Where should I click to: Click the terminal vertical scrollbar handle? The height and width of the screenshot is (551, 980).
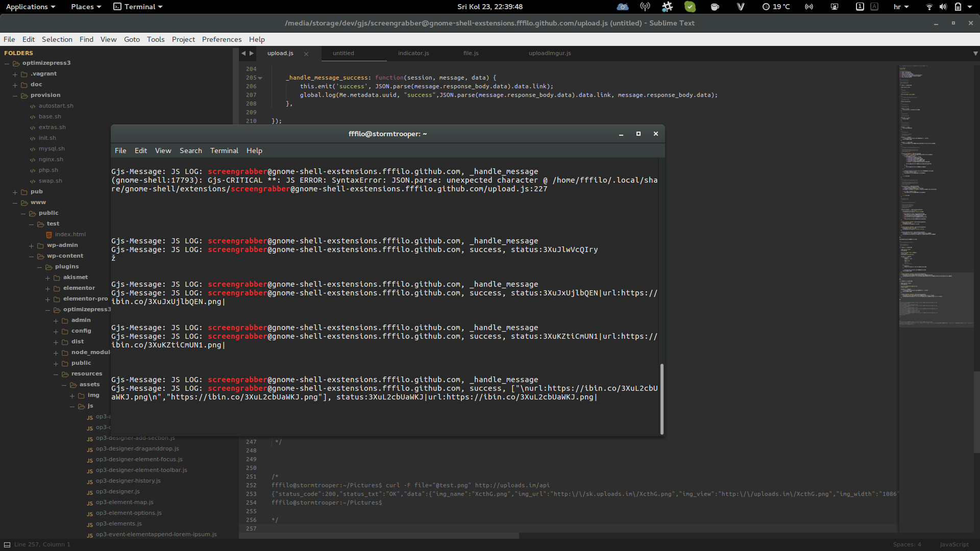pos(662,399)
